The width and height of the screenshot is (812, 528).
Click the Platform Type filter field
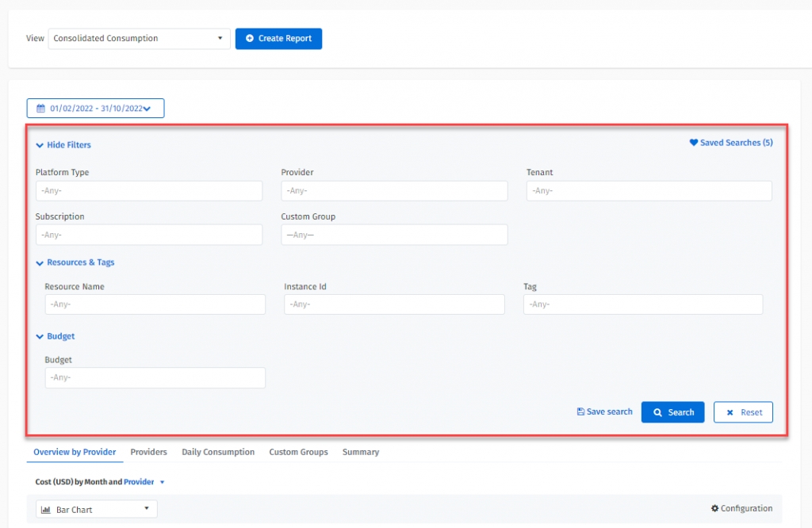[149, 191]
